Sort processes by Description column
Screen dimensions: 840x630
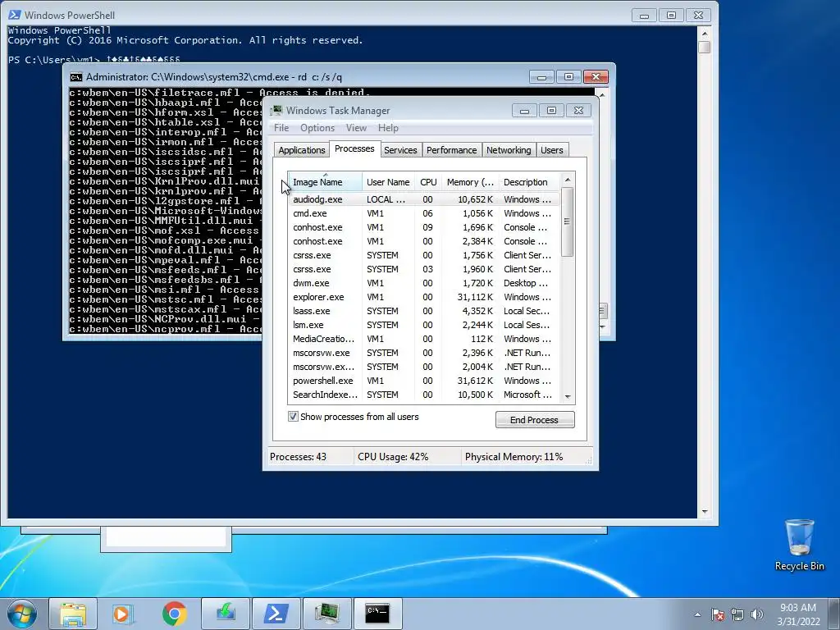click(x=529, y=182)
